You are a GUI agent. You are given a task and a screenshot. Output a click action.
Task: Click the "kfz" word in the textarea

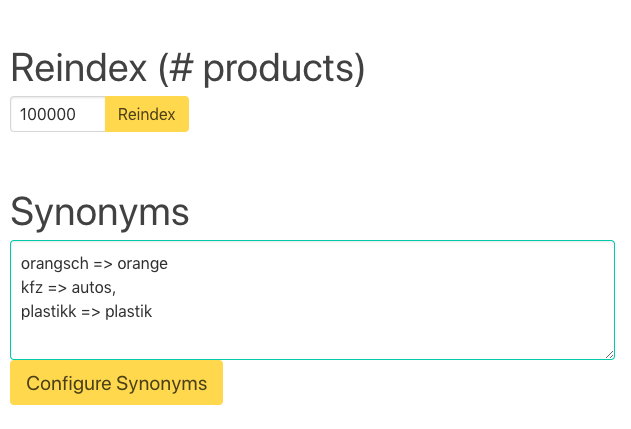(32, 288)
